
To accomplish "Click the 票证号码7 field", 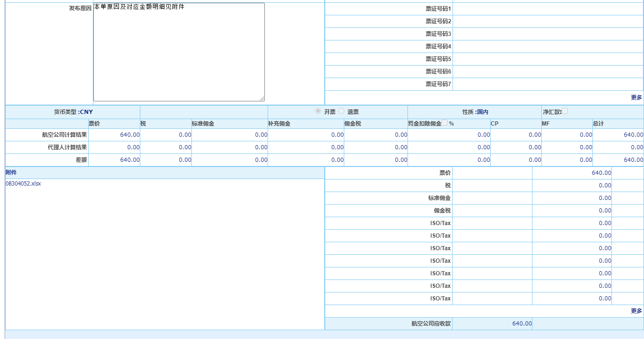I will pyautogui.click(x=548, y=84).
